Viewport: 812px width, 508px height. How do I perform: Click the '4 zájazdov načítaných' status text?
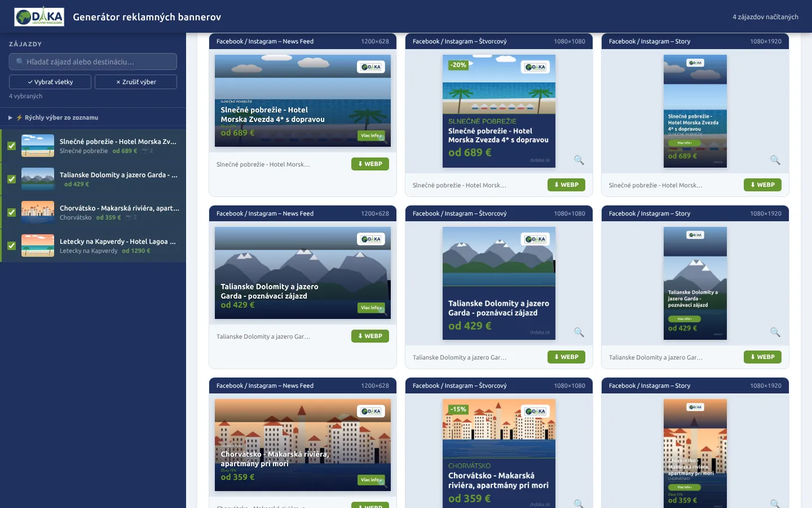[765, 17]
